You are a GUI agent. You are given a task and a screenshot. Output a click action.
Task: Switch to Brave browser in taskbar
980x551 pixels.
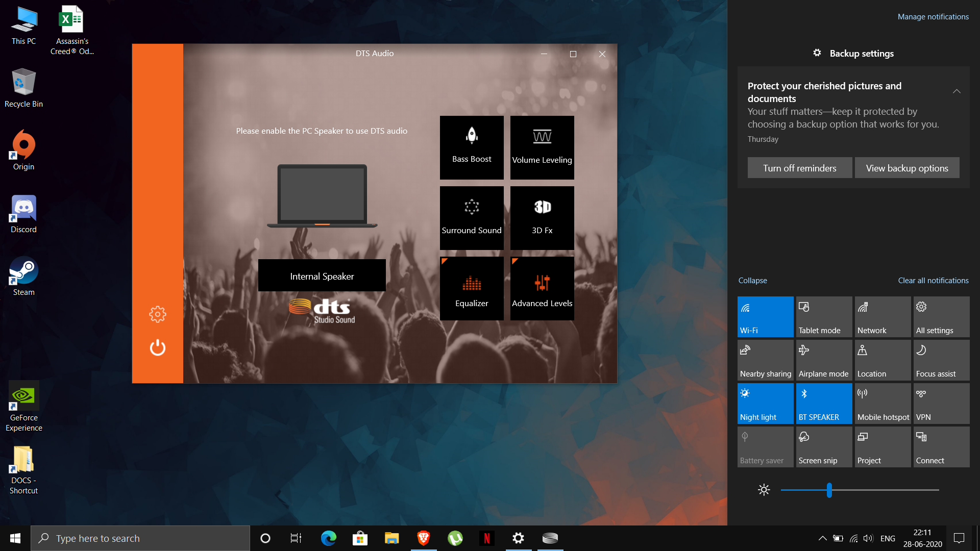[x=423, y=538]
